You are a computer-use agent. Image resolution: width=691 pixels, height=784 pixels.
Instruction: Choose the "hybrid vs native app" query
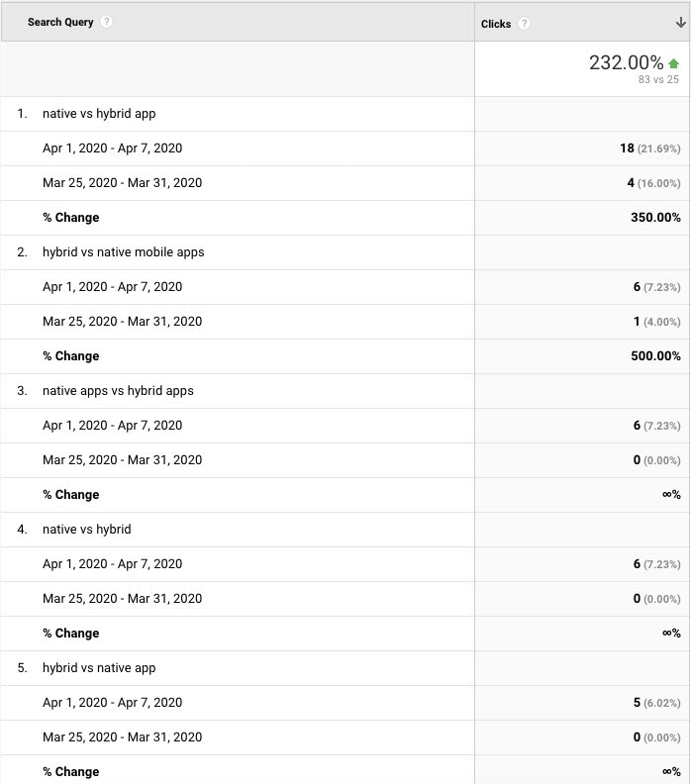99,668
